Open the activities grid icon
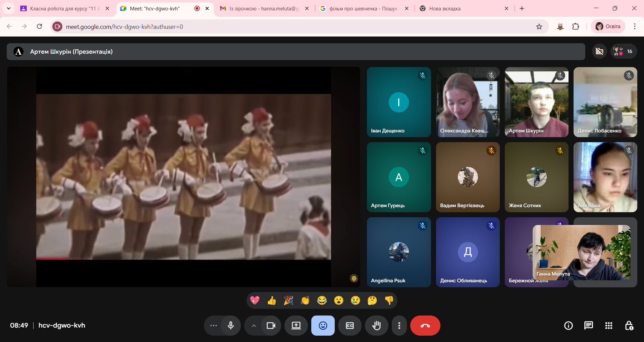This screenshot has width=644, height=342. [608, 326]
